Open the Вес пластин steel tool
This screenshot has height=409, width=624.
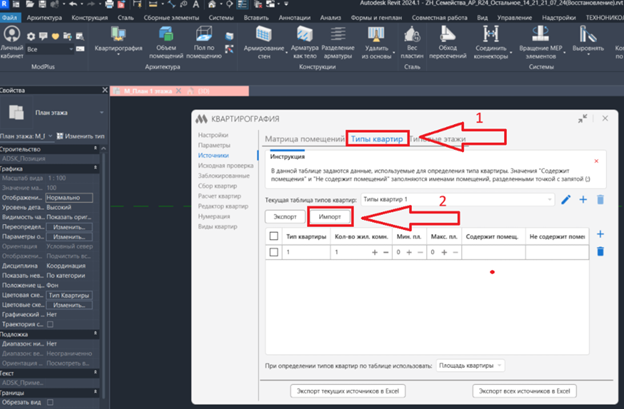(412, 42)
